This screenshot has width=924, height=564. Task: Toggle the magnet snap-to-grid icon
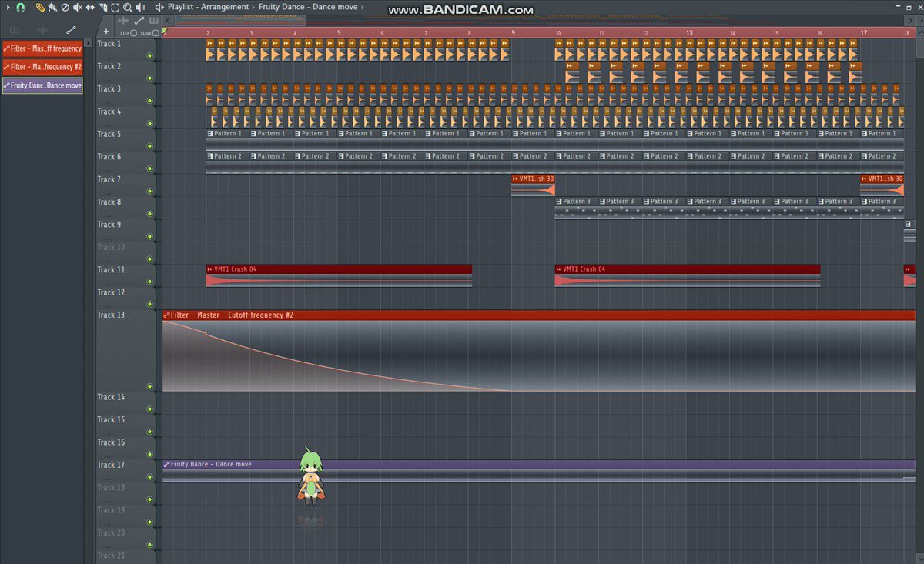(x=21, y=8)
